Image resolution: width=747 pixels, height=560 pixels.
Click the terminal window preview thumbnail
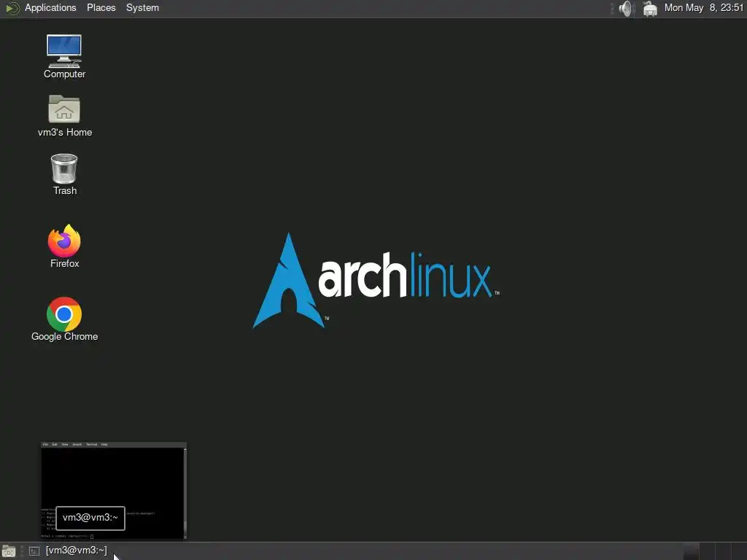click(113, 491)
